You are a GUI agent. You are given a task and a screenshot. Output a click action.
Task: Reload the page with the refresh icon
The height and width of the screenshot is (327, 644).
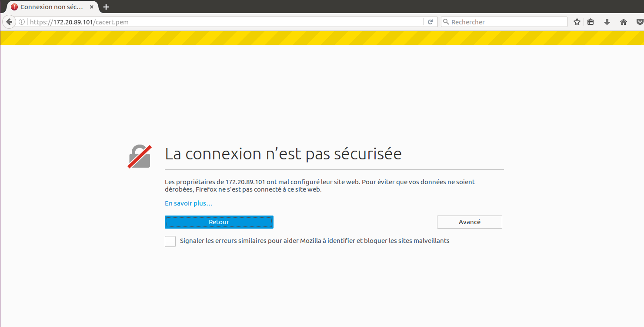click(x=430, y=22)
